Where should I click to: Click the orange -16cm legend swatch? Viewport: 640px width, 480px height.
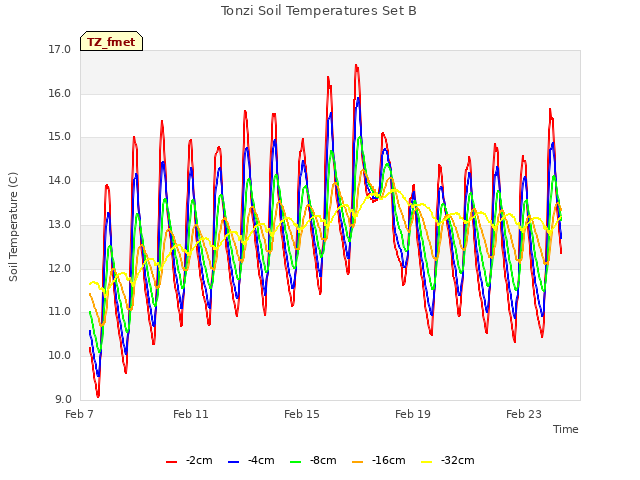click(x=358, y=462)
